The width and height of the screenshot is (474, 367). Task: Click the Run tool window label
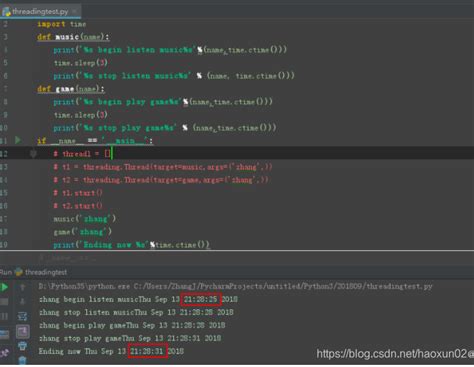click(x=6, y=272)
